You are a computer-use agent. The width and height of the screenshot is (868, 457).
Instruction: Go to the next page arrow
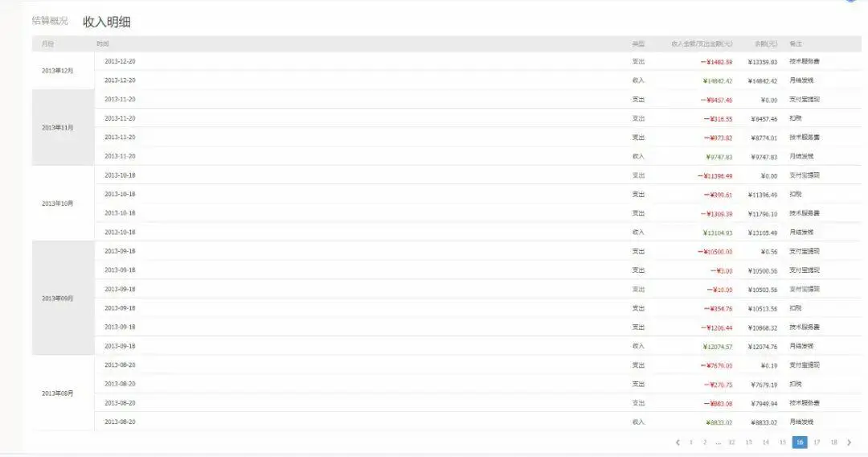coord(850,442)
